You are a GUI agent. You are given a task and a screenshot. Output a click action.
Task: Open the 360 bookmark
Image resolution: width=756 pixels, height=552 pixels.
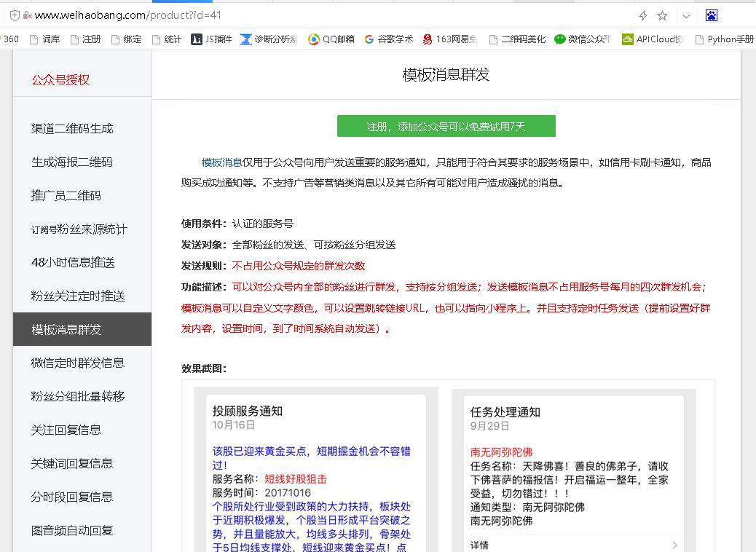pyautogui.click(x=9, y=39)
